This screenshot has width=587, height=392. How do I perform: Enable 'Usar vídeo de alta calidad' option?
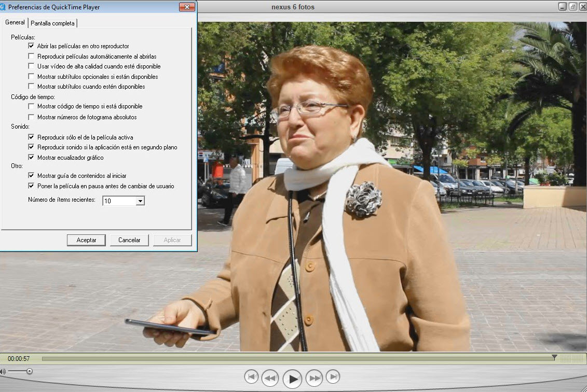point(32,66)
